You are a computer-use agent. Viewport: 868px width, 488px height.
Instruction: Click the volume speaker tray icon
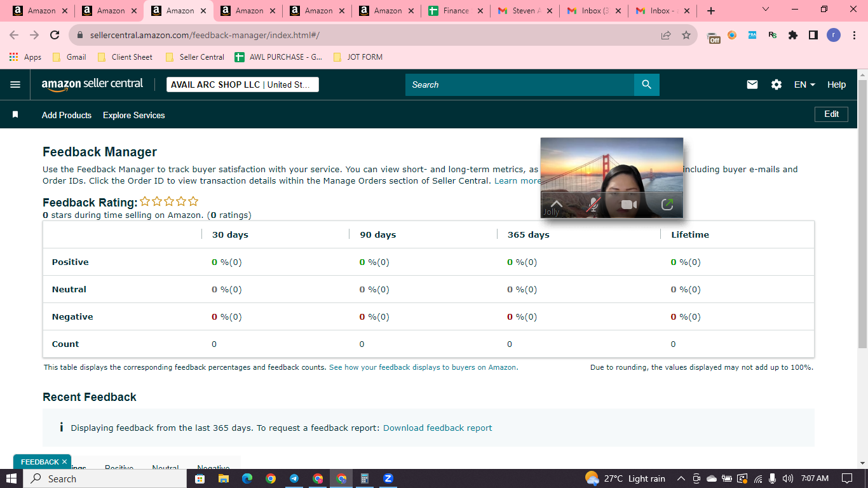[x=788, y=478]
